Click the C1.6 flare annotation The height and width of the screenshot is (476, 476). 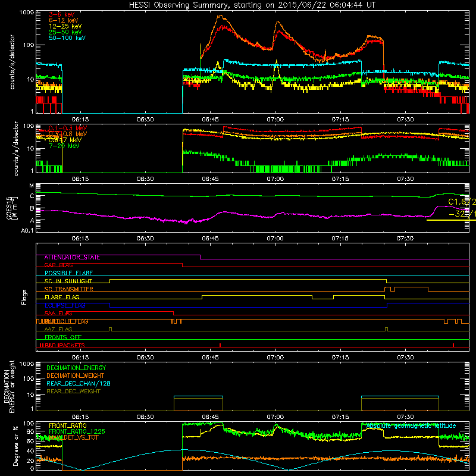pos(462,202)
